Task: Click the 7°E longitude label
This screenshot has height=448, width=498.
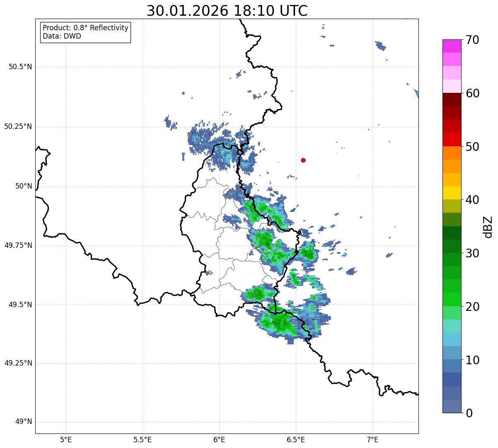Action: click(x=373, y=439)
